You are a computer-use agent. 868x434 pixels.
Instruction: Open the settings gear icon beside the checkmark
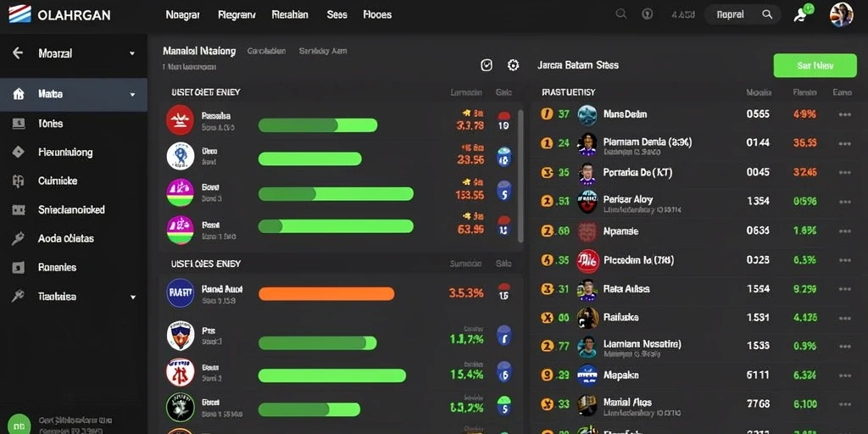pyautogui.click(x=513, y=65)
